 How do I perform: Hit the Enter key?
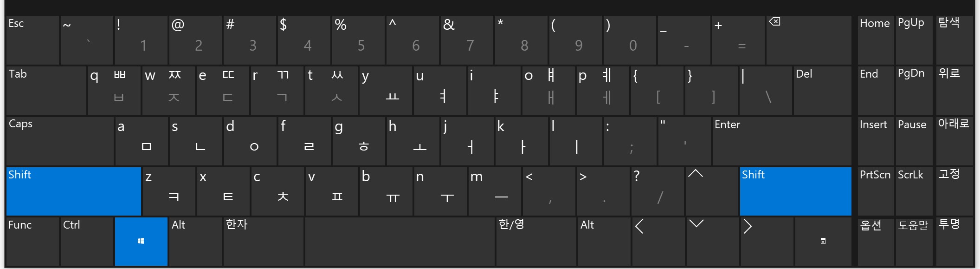click(x=781, y=141)
